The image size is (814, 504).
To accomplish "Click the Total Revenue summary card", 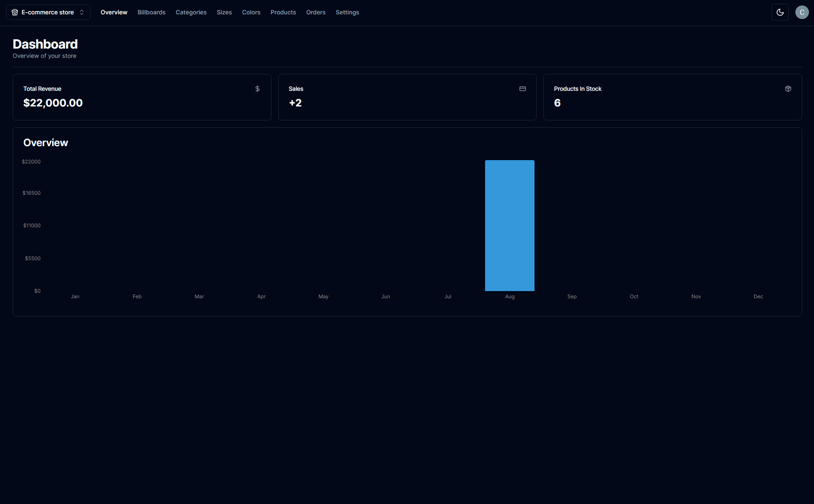I will pos(142,97).
